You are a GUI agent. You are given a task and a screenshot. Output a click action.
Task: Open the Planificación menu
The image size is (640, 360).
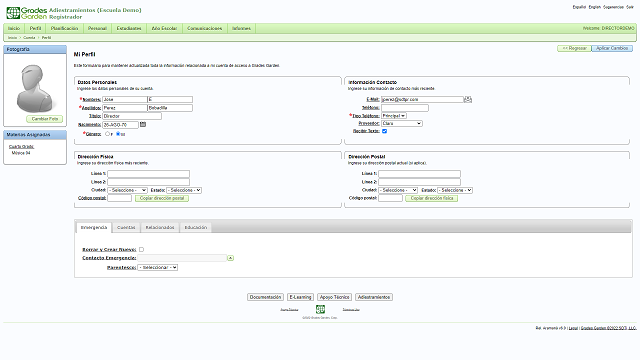coord(64,28)
